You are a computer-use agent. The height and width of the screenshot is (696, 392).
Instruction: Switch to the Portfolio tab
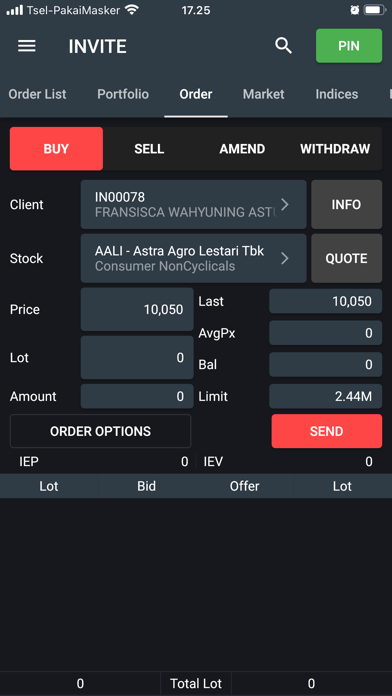click(123, 94)
